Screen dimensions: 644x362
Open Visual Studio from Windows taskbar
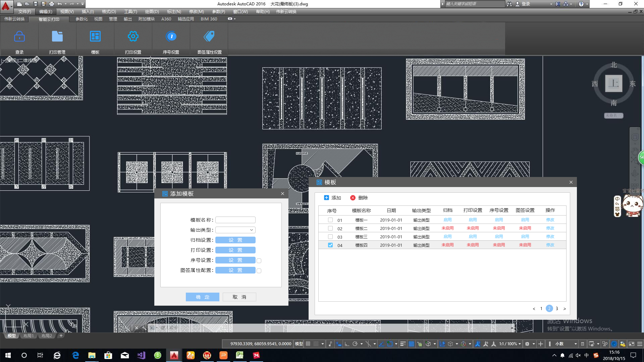(141, 355)
